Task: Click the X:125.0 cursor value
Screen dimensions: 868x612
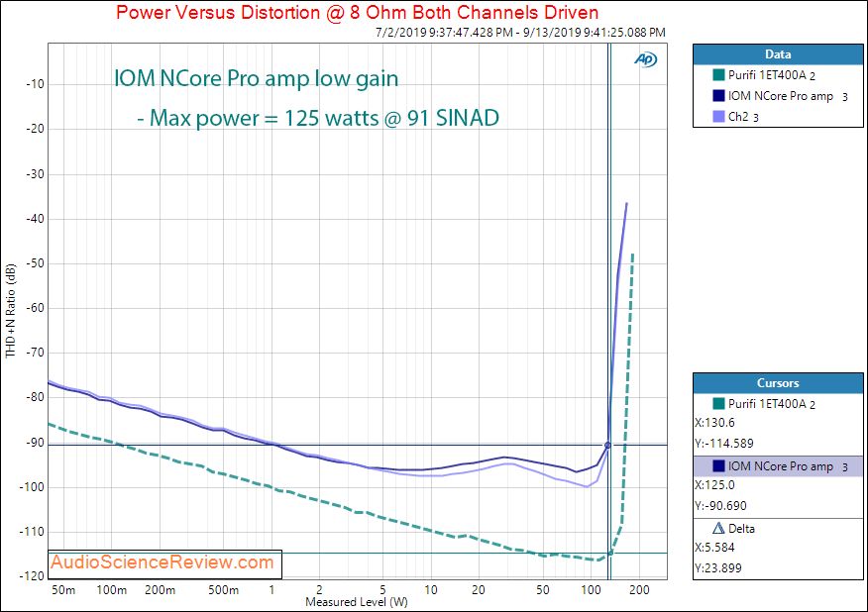Action: click(714, 485)
